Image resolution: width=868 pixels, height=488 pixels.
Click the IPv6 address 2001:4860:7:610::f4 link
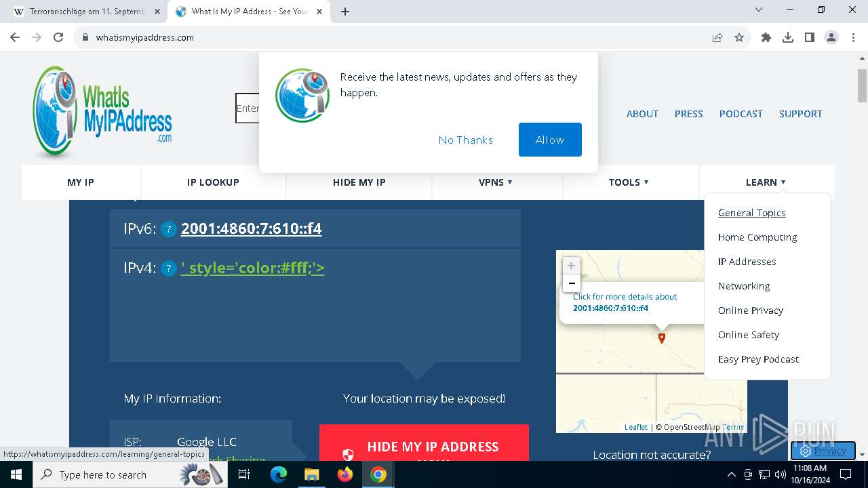(x=251, y=228)
